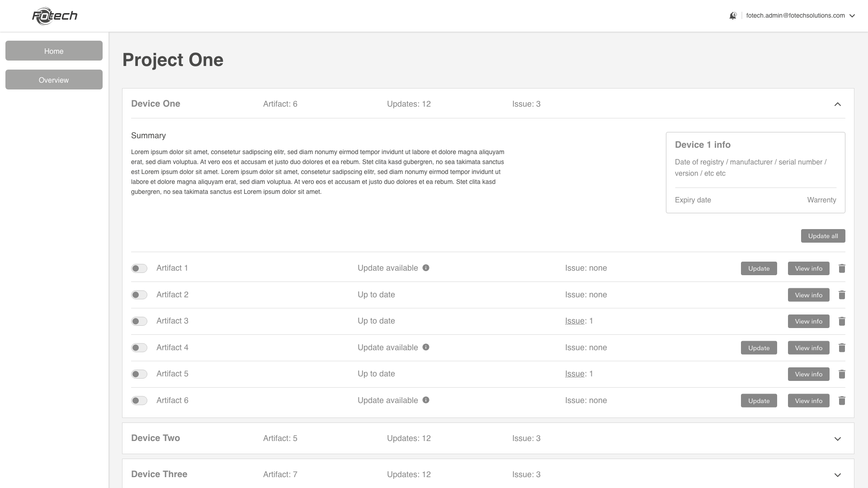Open the admin account dropdown

[x=852, y=16]
